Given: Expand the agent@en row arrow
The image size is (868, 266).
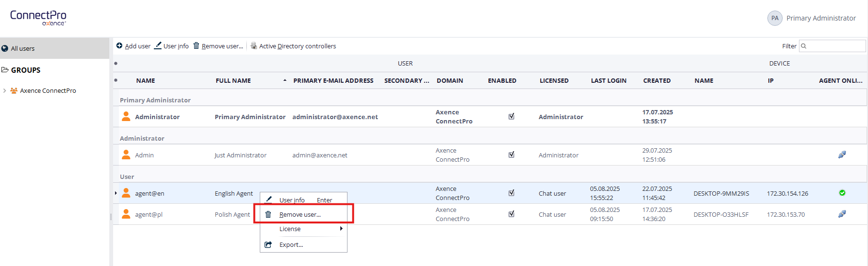Looking at the screenshot, I should 116,193.
